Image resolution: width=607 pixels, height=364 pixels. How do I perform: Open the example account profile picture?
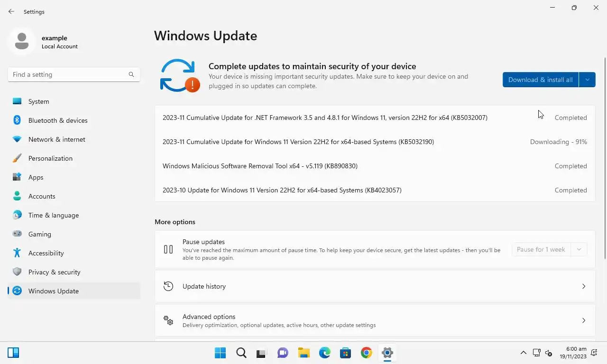tap(21, 41)
